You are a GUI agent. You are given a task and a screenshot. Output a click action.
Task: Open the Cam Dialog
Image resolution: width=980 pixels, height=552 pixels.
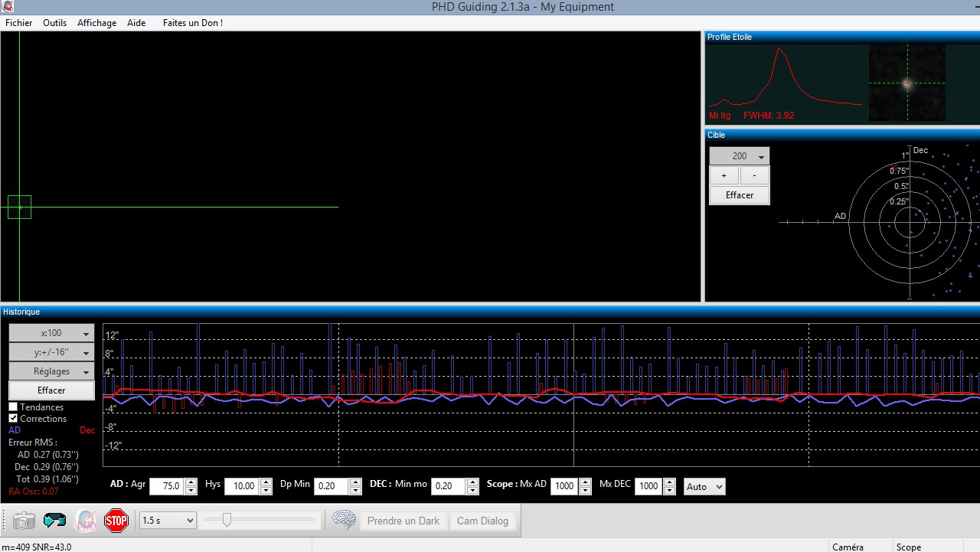(x=483, y=521)
